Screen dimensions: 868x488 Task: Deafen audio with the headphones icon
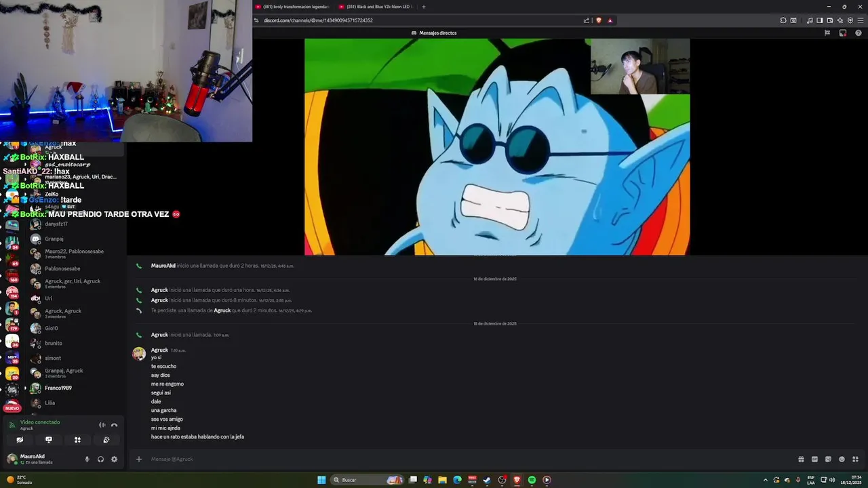tap(100, 459)
